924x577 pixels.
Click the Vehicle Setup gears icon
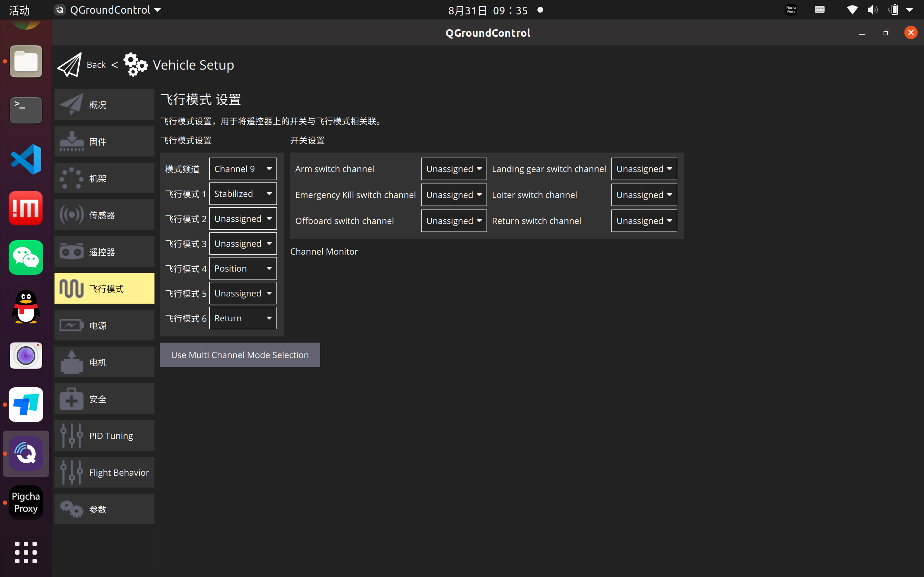(135, 65)
